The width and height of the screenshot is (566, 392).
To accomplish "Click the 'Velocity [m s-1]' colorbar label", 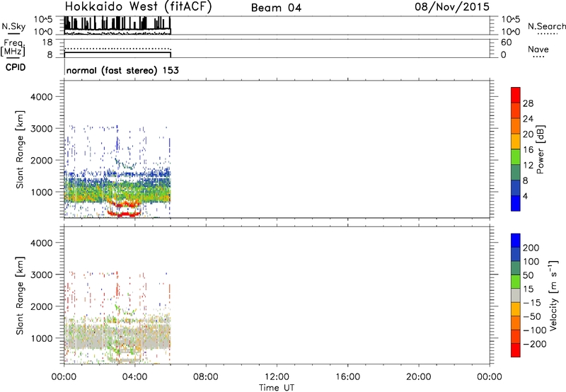I will [x=553, y=295].
